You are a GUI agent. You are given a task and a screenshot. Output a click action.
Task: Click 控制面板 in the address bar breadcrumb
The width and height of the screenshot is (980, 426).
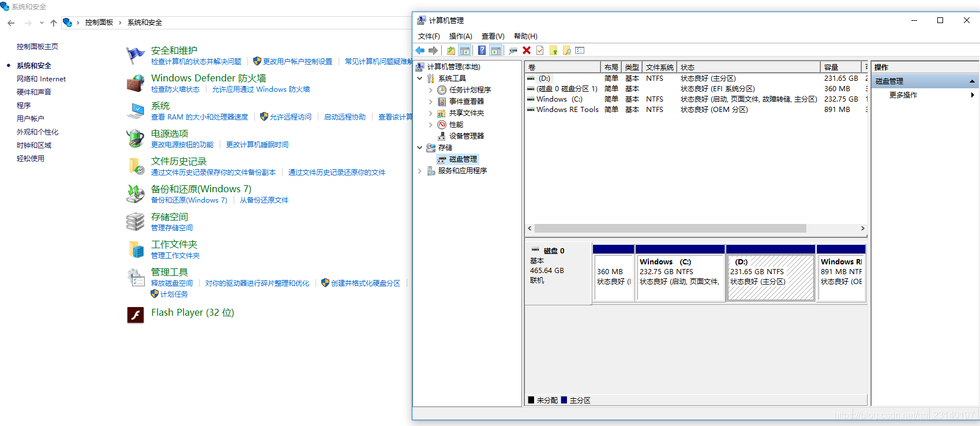99,23
